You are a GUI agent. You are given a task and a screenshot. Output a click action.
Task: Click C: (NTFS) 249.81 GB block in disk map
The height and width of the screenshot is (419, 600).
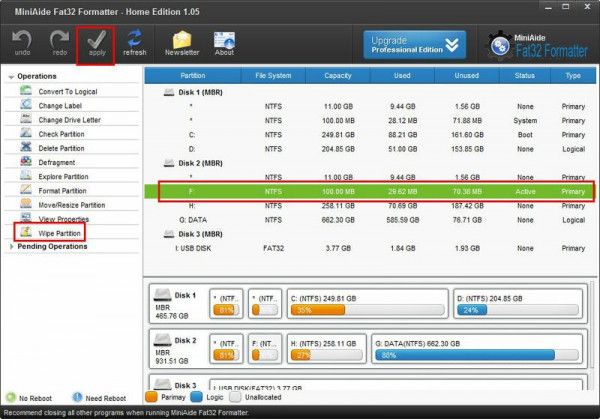(x=367, y=304)
